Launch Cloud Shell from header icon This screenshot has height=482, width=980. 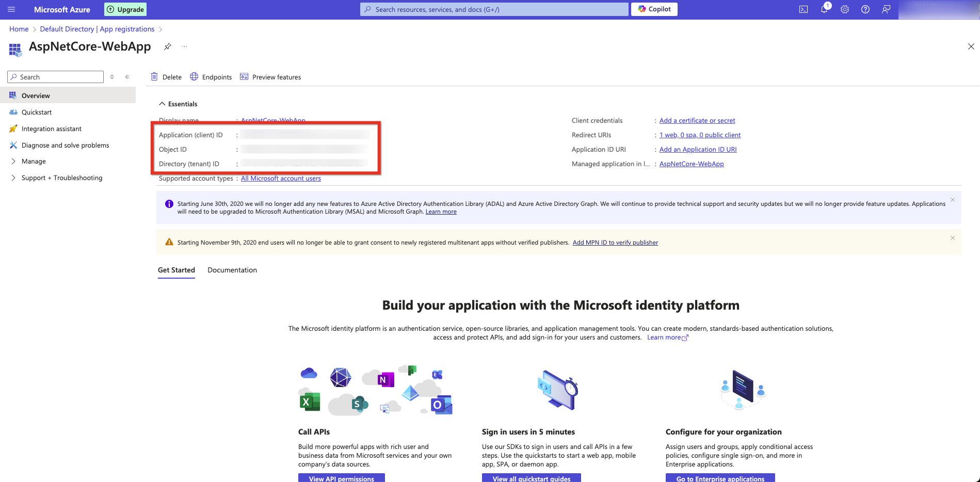coord(804,9)
